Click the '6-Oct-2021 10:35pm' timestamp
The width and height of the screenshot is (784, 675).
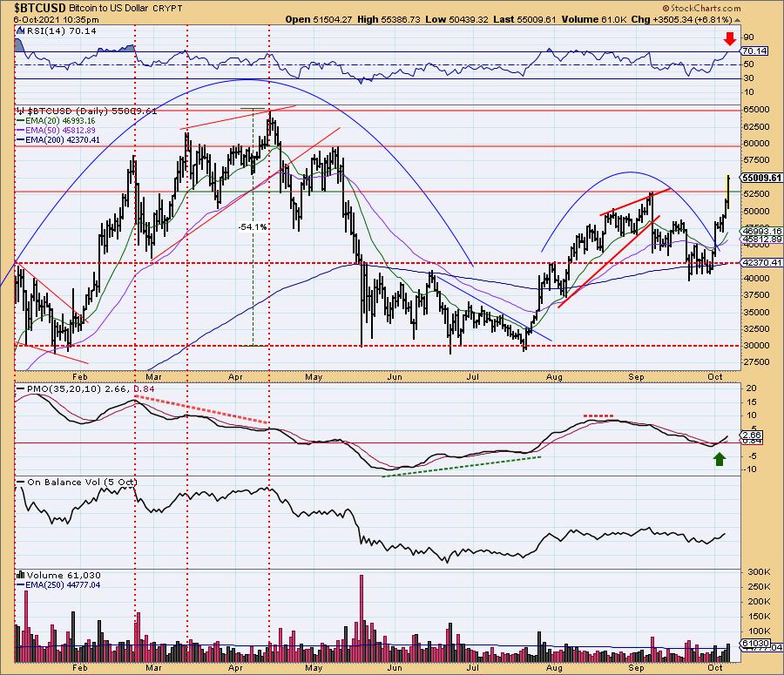[x=56, y=20]
